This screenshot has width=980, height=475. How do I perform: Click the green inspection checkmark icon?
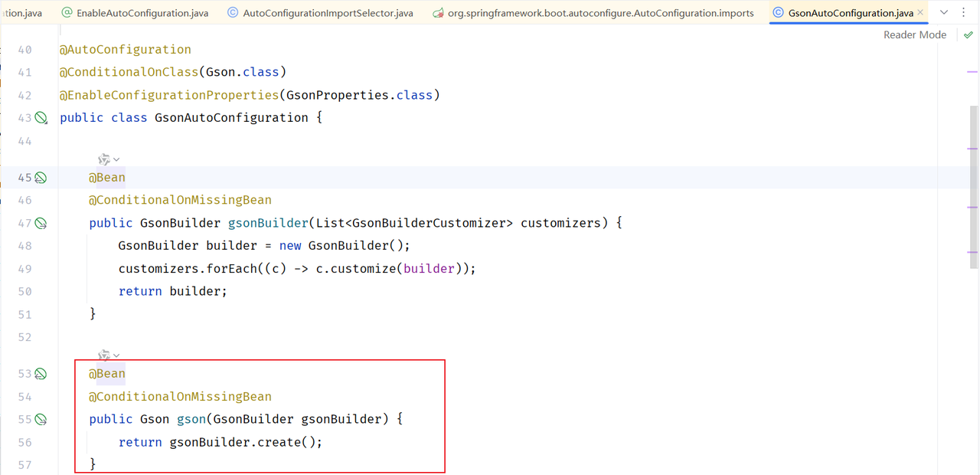969,35
